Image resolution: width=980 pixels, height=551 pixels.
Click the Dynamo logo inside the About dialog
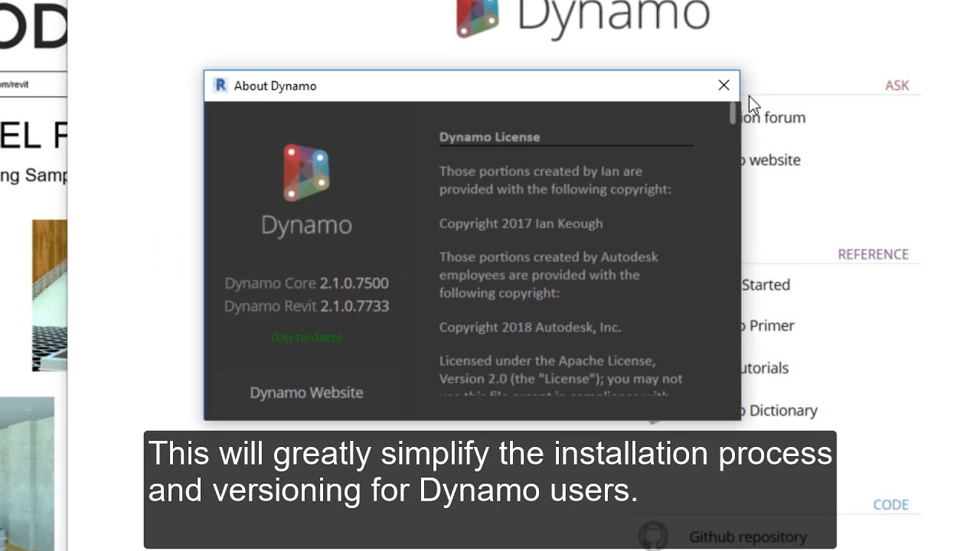[x=306, y=172]
